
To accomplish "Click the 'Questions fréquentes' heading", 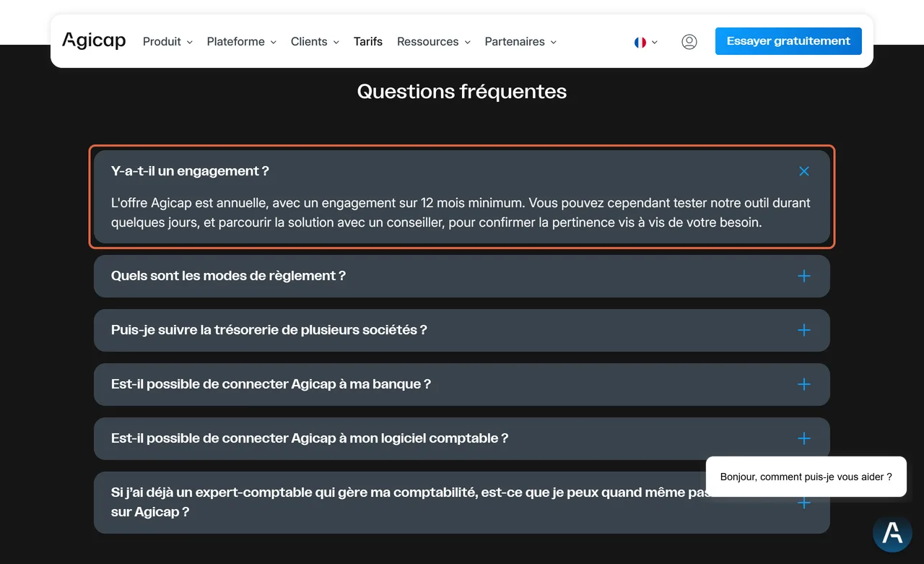I will (462, 92).
